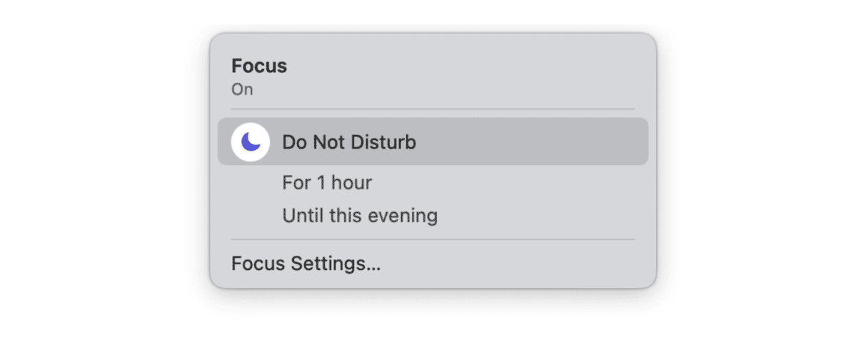This screenshot has width=868, height=345.
Task: Choose 'Until this evening' duration
Action: pyautogui.click(x=360, y=215)
